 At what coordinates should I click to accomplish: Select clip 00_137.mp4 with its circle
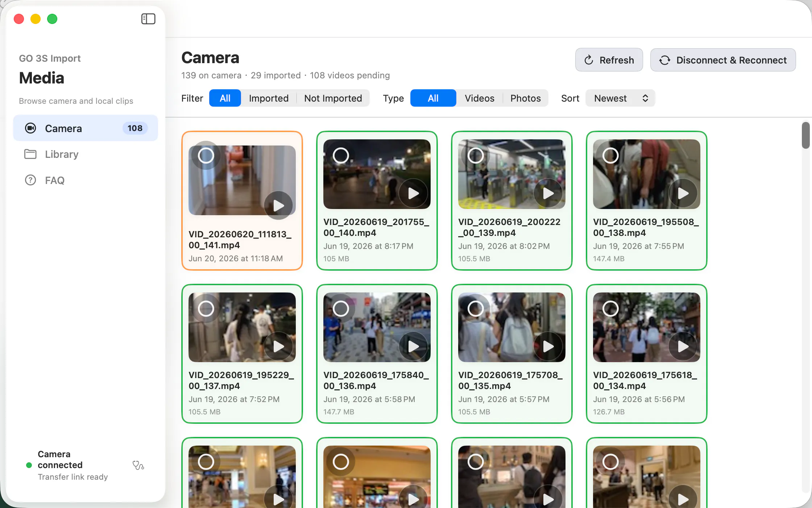tap(206, 309)
